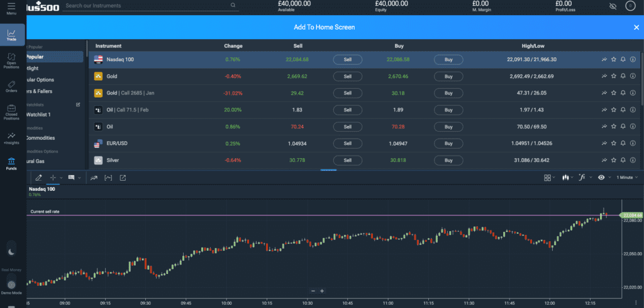
Task: Set alert bell for Gold row
Action: tap(623, 76)
